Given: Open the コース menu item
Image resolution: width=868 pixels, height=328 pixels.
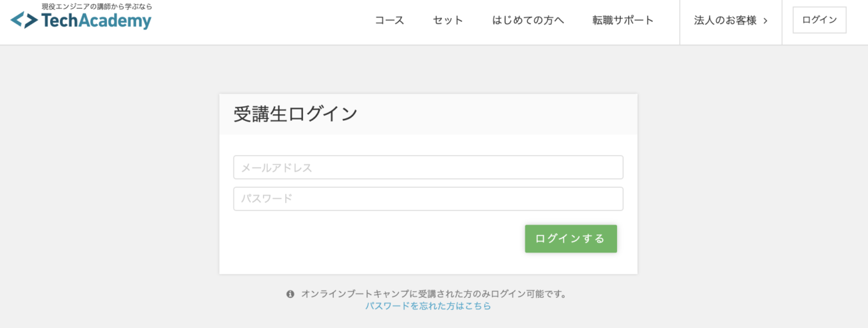Looking at the screenshot, I should click(389, 20).
